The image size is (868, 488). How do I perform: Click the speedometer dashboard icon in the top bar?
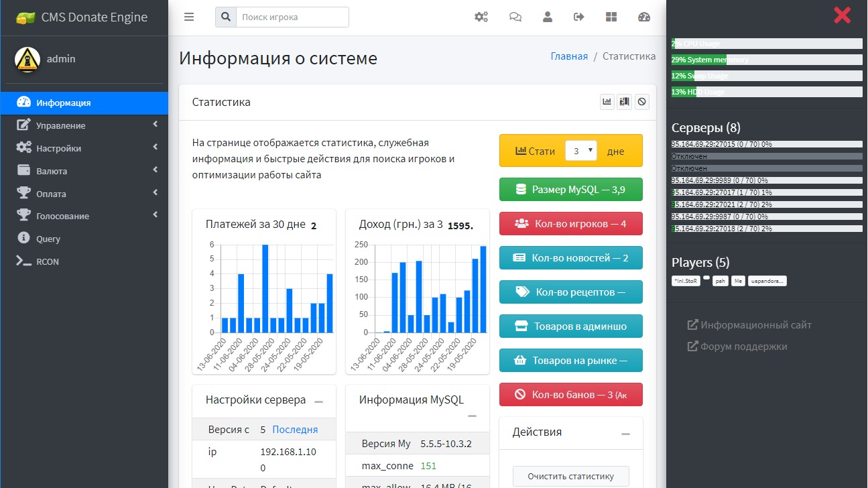(644, 17)
